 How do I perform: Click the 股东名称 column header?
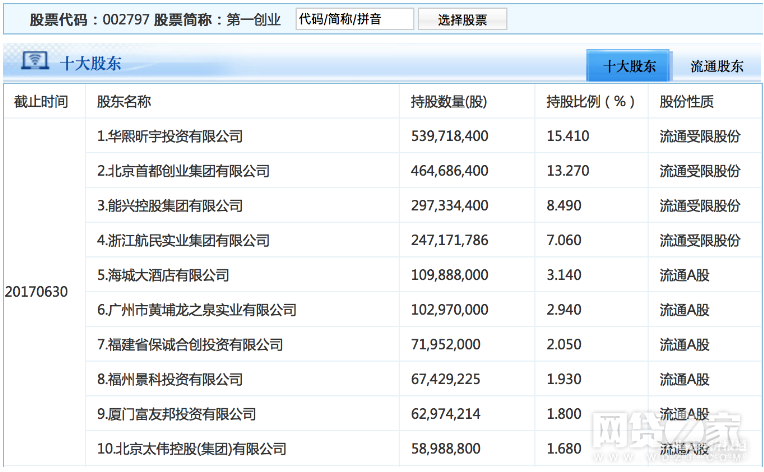124,102
